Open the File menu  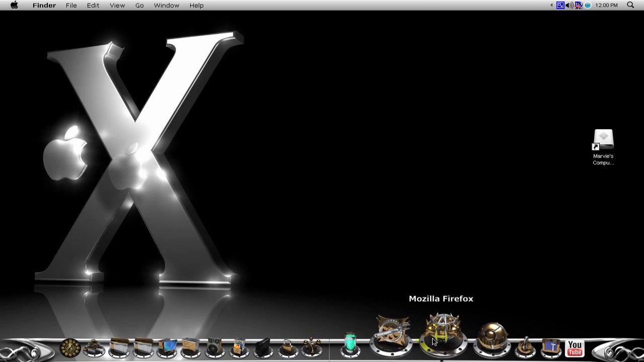pyautogui.click(x=71, y=5)
